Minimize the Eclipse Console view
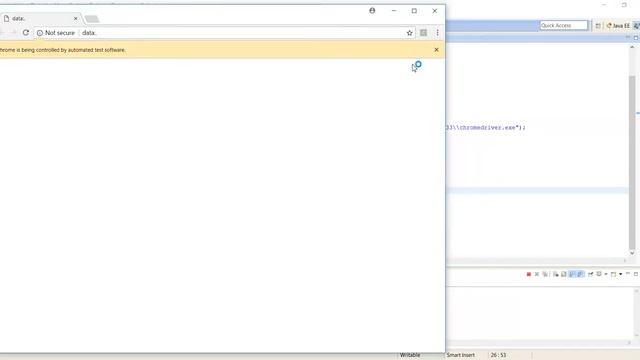 628,273
